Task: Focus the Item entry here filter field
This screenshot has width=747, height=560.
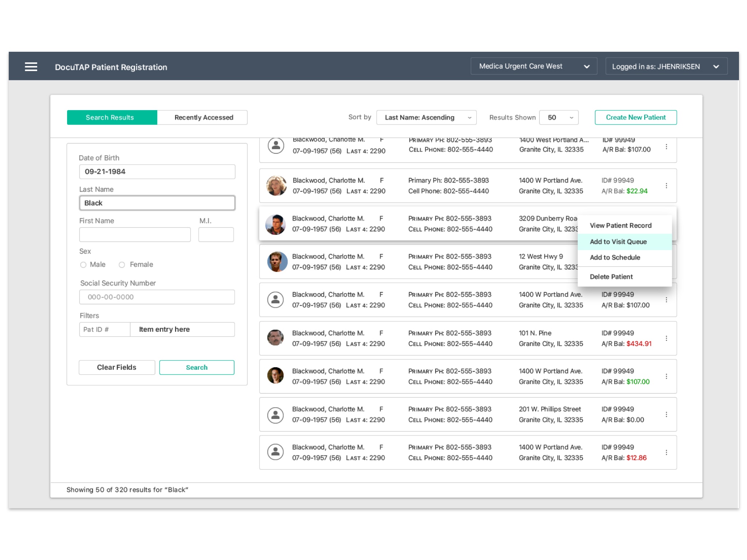Action: [182, 330]
